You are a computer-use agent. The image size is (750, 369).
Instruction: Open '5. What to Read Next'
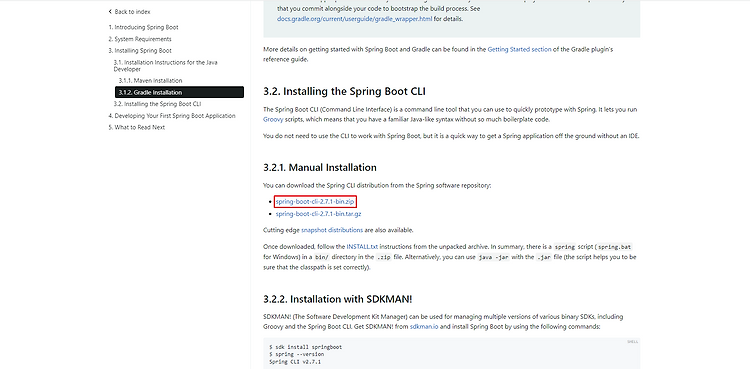136,127
